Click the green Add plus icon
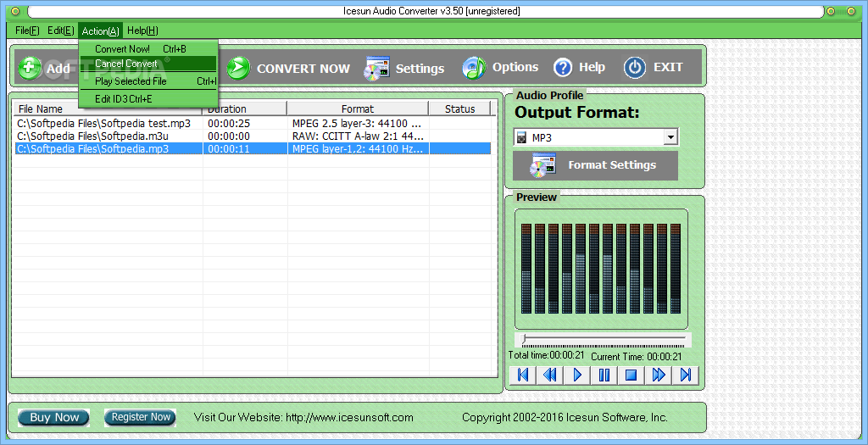 [x=29, y=68]
